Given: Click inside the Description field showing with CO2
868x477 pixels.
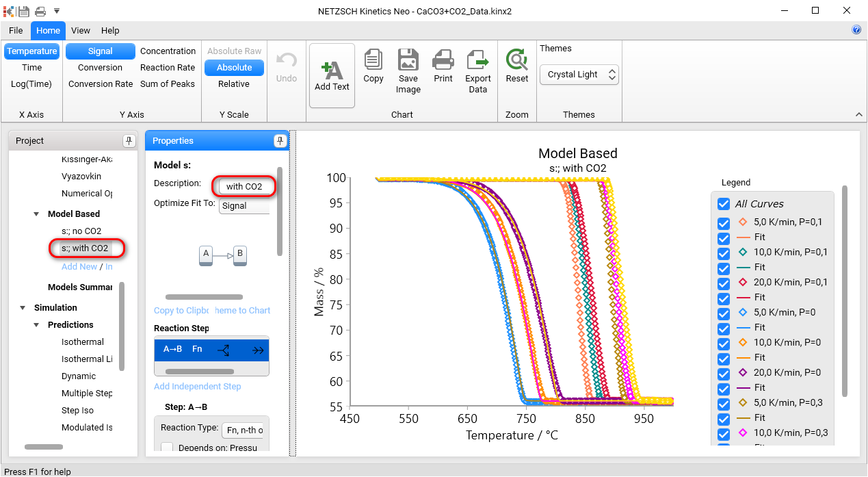Looking at the screenshot, I should pyautogui.click(x=243, y=185).
